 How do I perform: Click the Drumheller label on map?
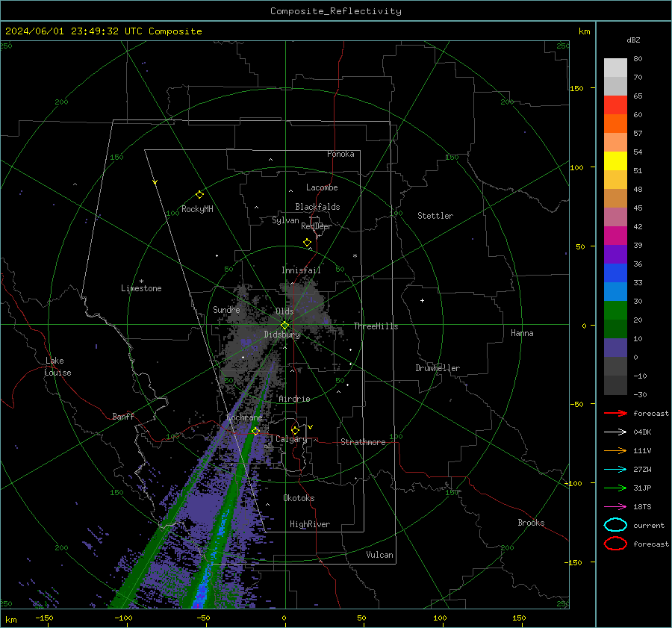pos(438,368)
